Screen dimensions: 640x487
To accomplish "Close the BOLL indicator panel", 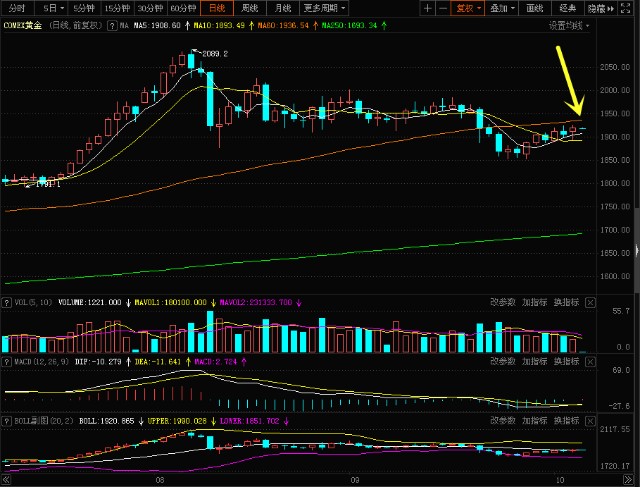I will [589, 421].
